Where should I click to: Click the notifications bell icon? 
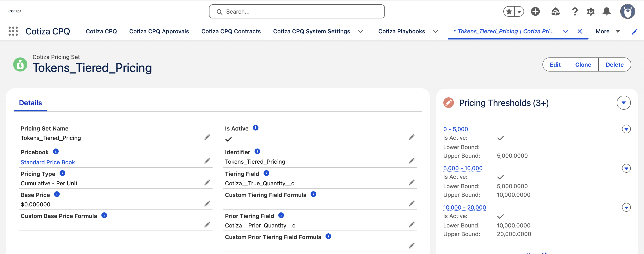tap(606, 11)
